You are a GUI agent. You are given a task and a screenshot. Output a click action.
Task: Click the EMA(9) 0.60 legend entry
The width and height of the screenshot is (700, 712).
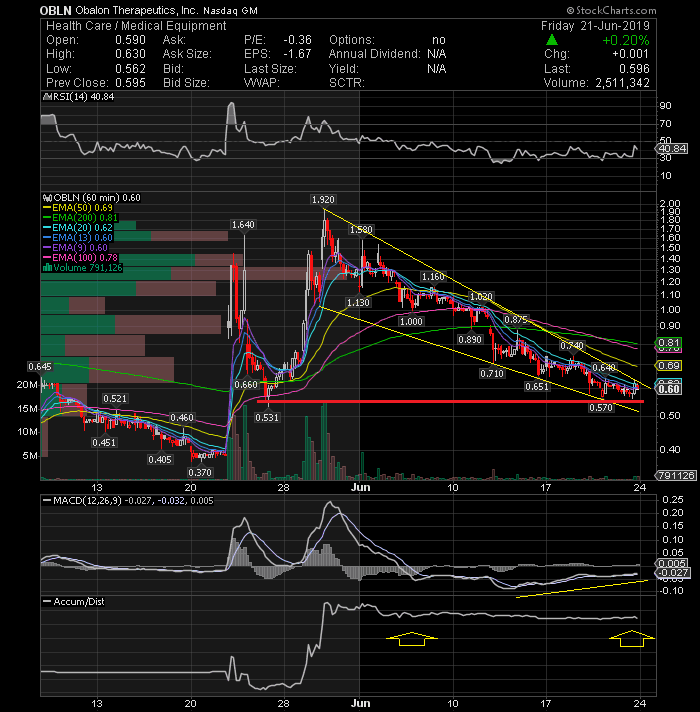coord(75,248)
